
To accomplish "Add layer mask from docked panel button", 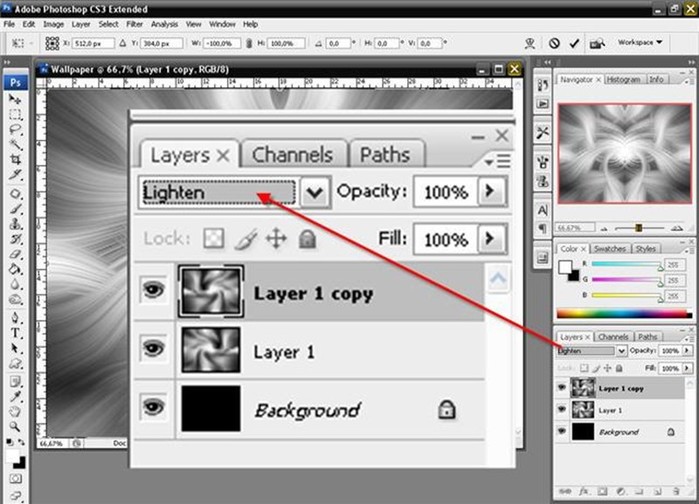I will point(602,491).
